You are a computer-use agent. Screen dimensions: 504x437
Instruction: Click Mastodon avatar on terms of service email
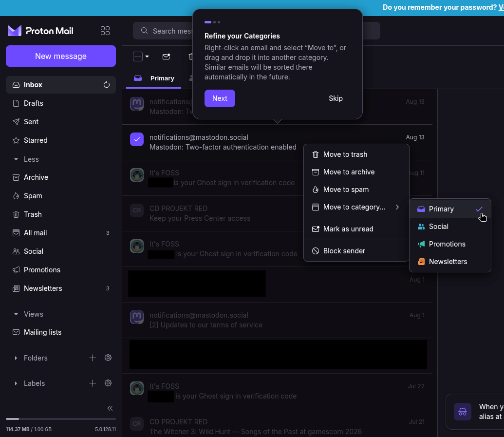pos(137,317)
